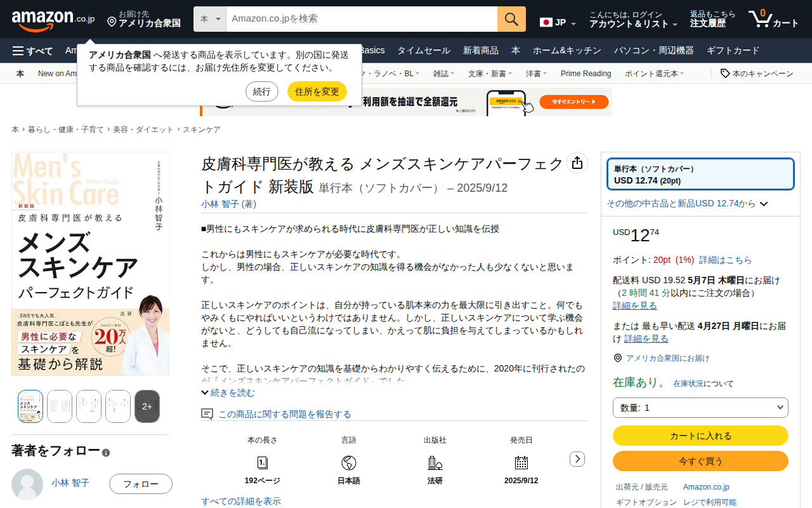The width and height of the screenshot is (812, 508).
Task: Click the language globe icon
Action: pyautogui.click(x=349, y=462)
